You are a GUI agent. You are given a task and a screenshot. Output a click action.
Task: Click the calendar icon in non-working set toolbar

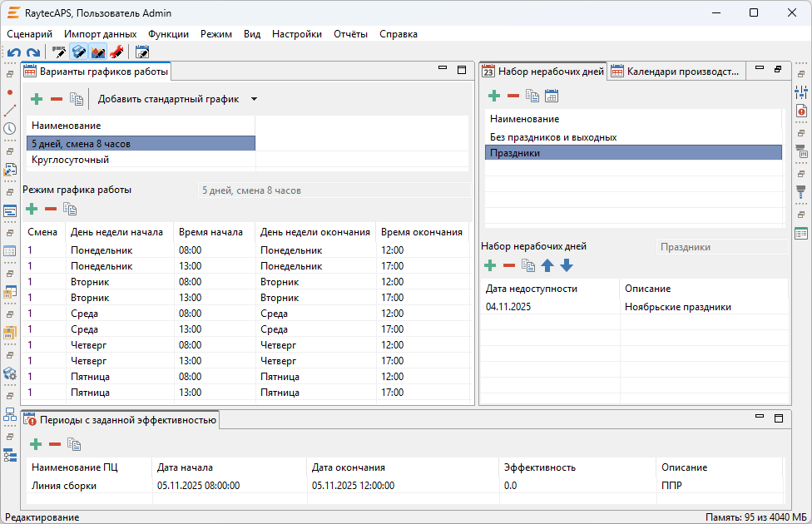click(552, 96)
